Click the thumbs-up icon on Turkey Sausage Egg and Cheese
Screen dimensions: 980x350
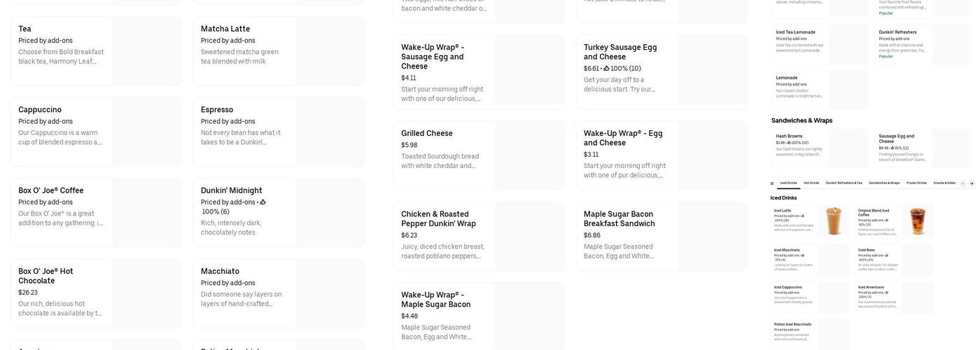[606, 69]
